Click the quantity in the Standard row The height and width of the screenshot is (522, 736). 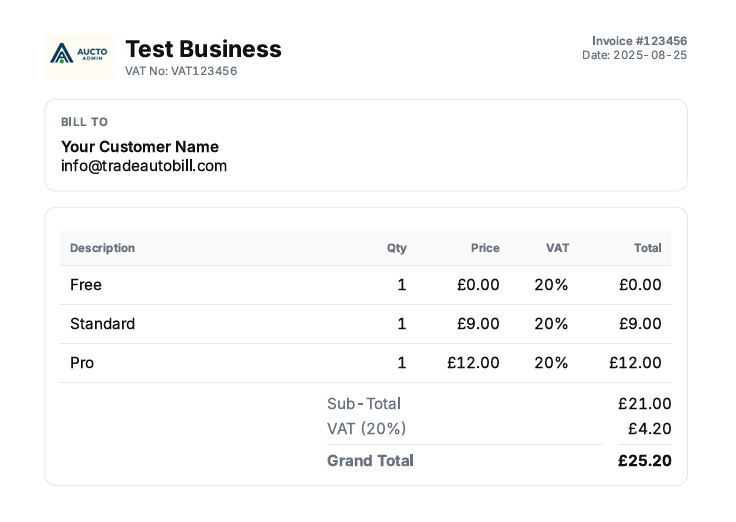tap(402, 323)
